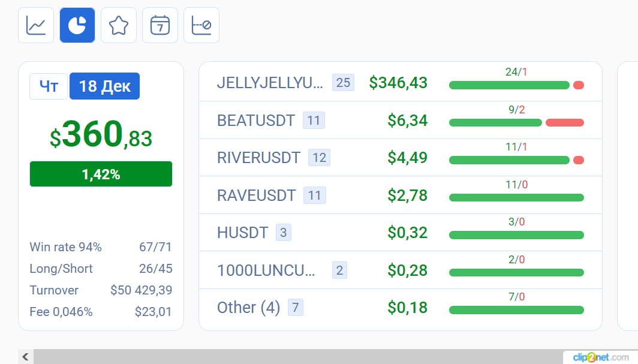Select the 18 Дек date tab

pos(104,86)
